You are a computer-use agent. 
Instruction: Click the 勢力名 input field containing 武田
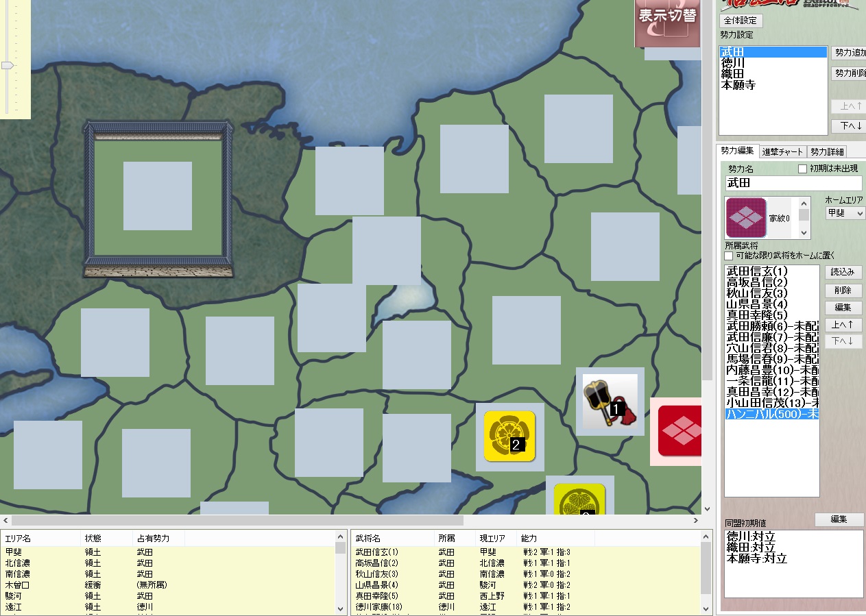pyautogui.click(x=793, y=183)
